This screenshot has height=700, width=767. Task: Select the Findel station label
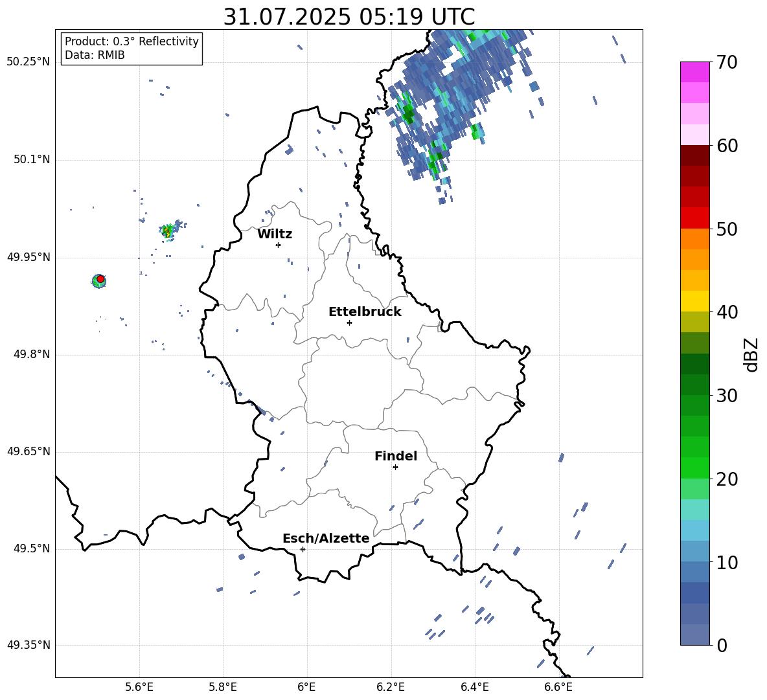click(x=396, y=456)
